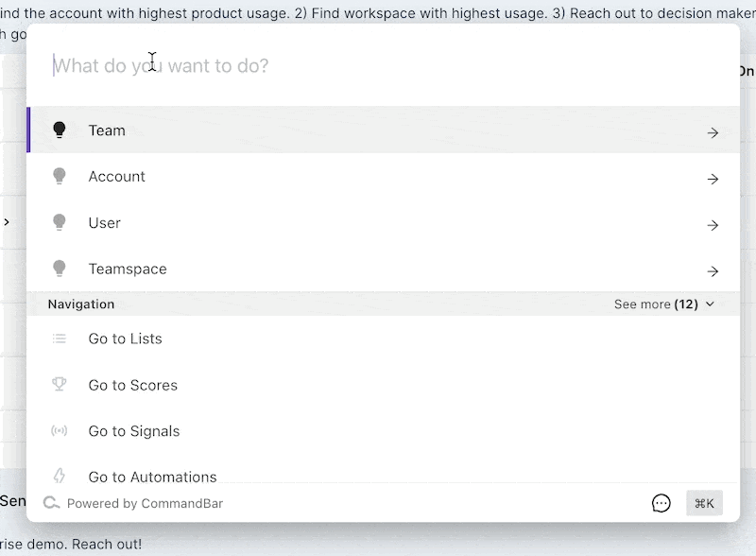
Task: Click the lightning icon for Go to Automations
Action: click(60, 476)
